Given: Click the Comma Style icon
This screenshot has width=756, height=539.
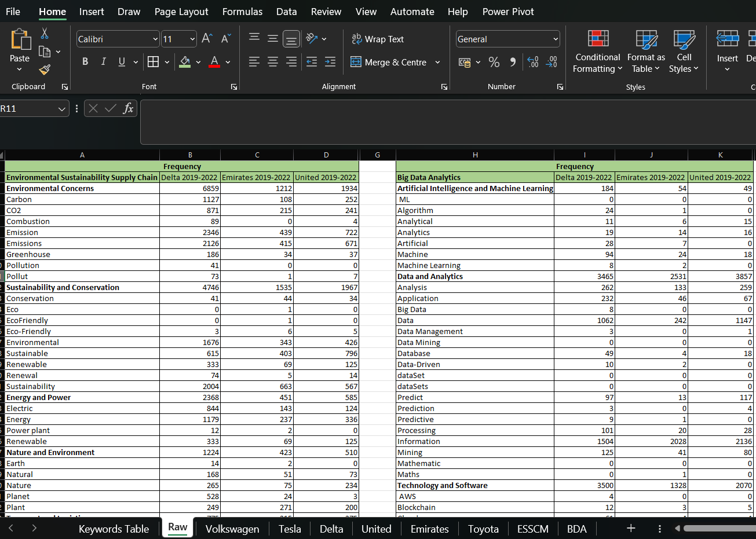Looking at the screenshot, I should 513,62.
